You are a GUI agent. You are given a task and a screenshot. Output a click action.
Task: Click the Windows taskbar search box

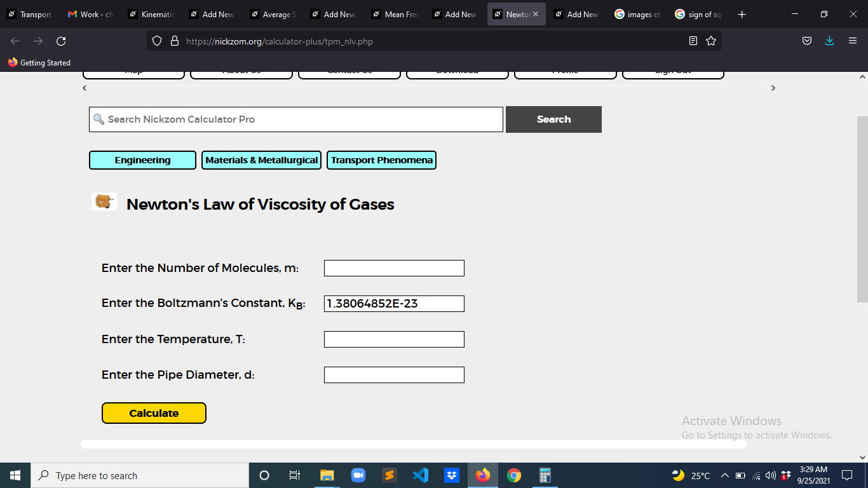[140, 475]
